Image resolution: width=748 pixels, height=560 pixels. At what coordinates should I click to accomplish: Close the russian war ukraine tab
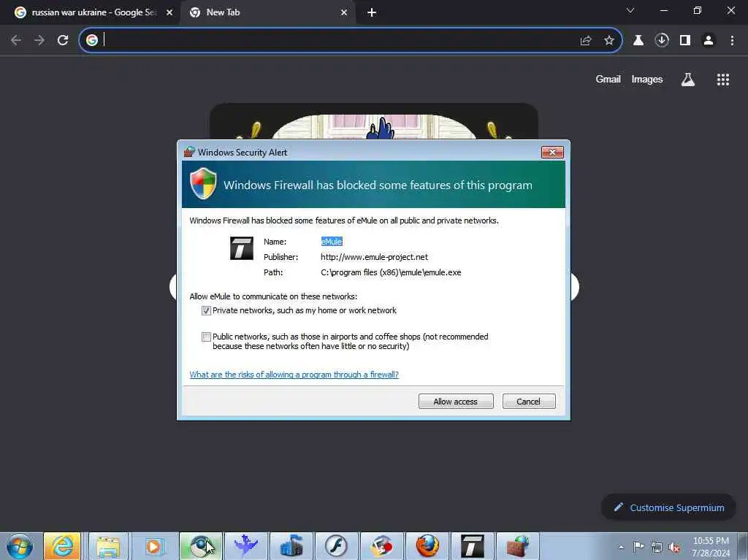(169, 12)
